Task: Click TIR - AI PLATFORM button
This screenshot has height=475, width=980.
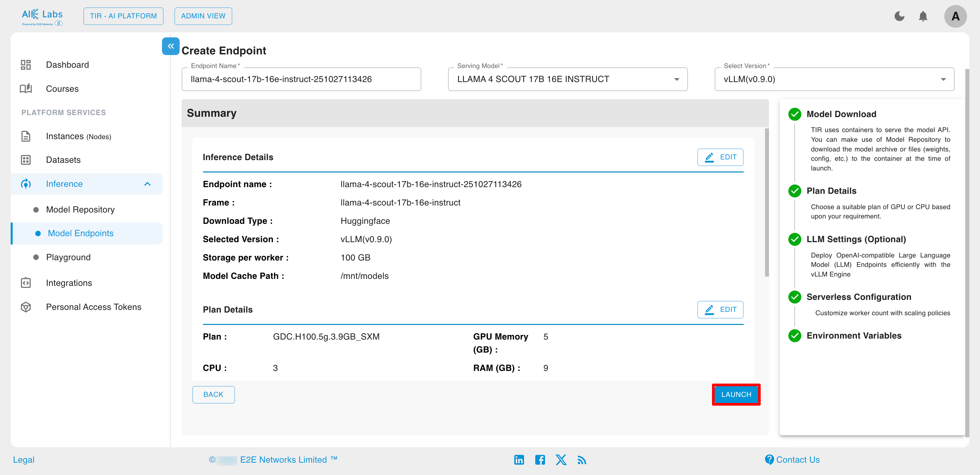Action: coord(123,16)
